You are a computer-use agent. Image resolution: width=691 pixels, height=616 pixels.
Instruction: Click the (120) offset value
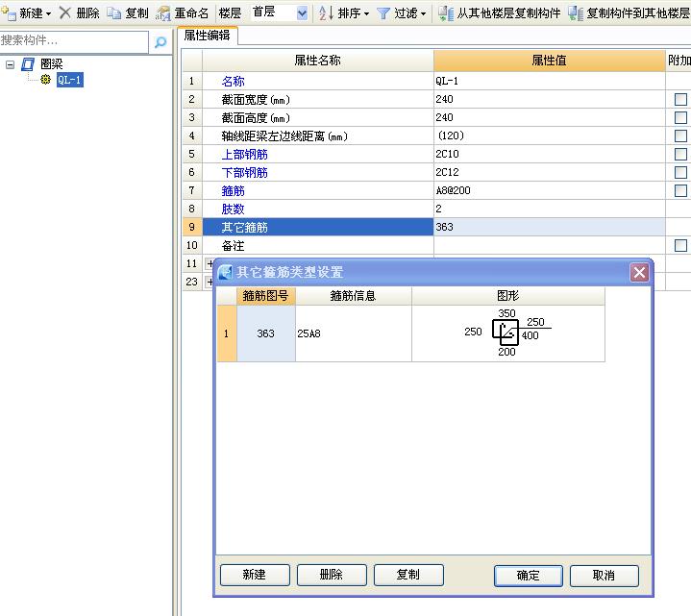(549, 136)
